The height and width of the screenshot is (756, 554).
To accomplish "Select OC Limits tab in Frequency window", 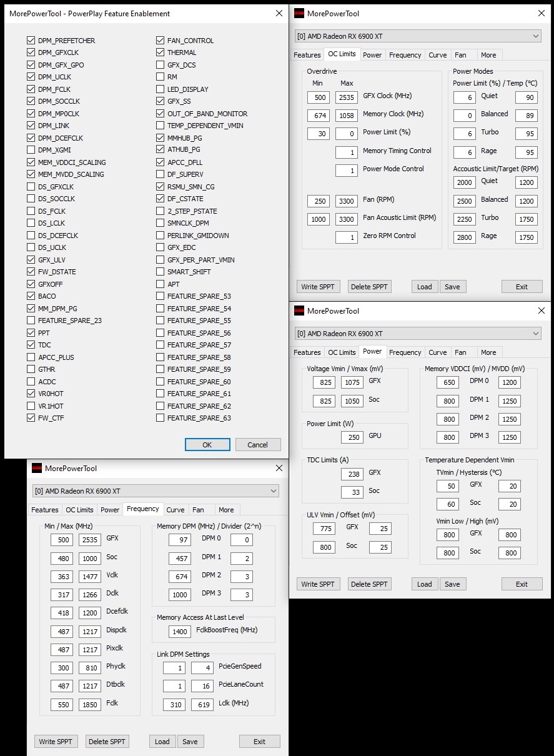I will 80,510.
